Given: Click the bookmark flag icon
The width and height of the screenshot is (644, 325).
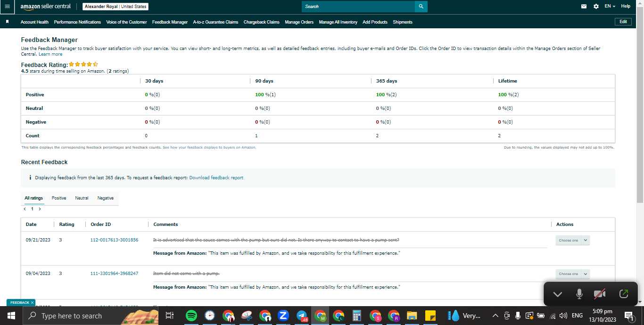Looking at the screenshot, I should click(x=7, y=22).
